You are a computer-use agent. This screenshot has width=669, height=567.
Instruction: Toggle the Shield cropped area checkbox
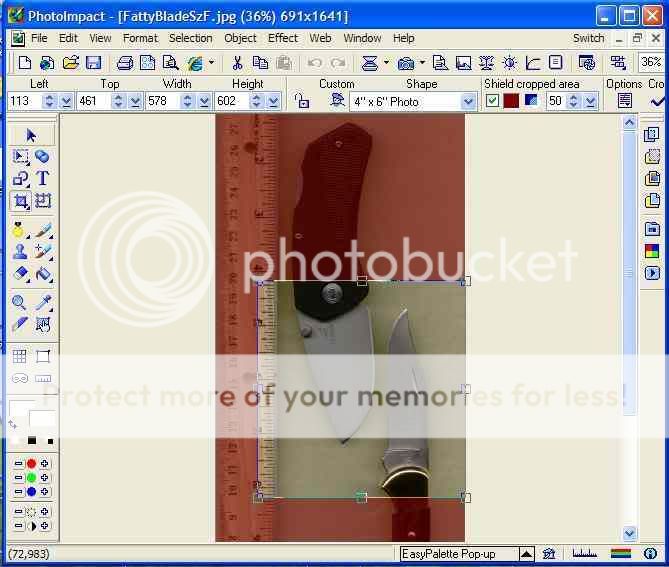tap(492, 101)
